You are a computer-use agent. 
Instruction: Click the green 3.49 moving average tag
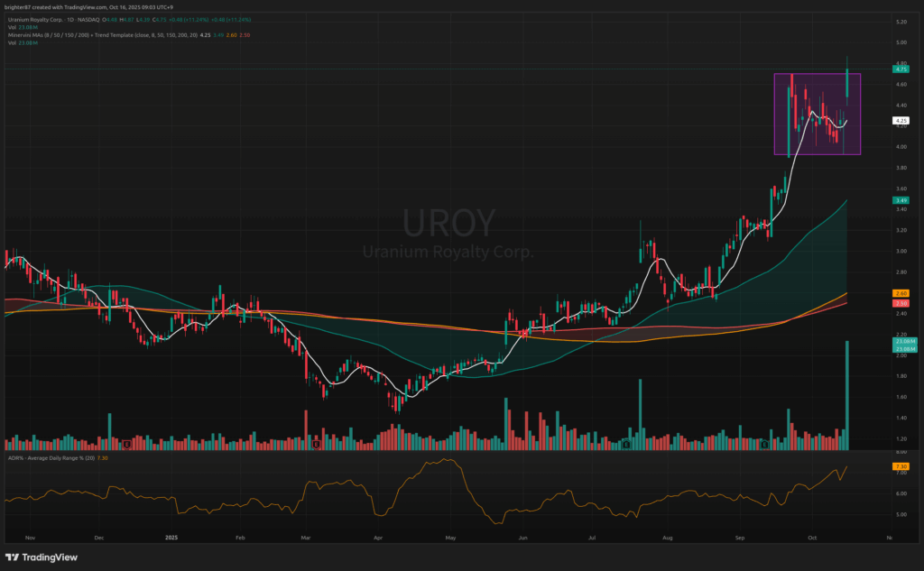click(900, 199)
